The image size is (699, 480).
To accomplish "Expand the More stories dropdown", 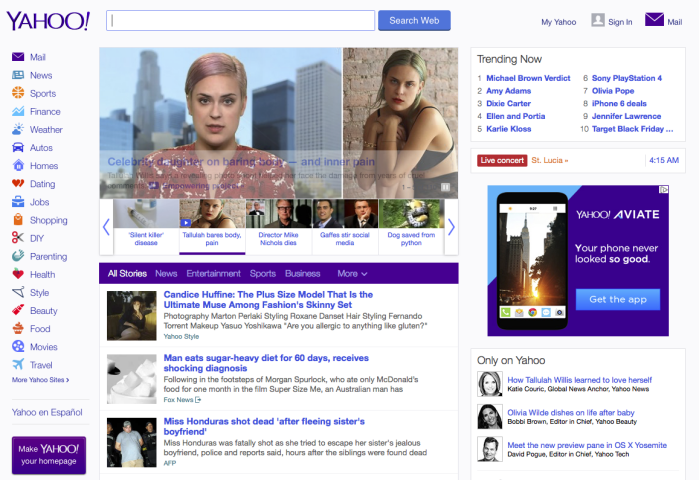I will pyautogui.click(x=352, y=274).
